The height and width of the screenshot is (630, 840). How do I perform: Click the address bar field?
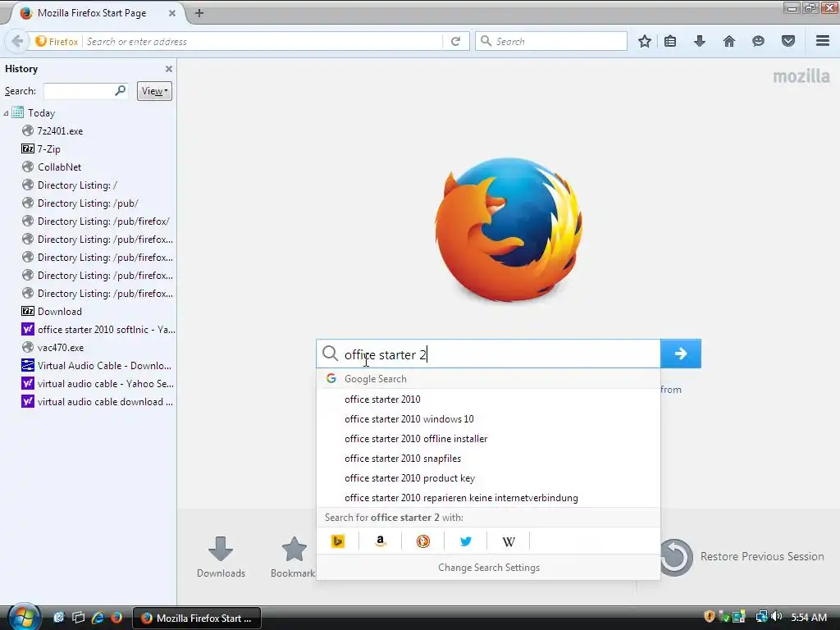click(x=262, y=41)
